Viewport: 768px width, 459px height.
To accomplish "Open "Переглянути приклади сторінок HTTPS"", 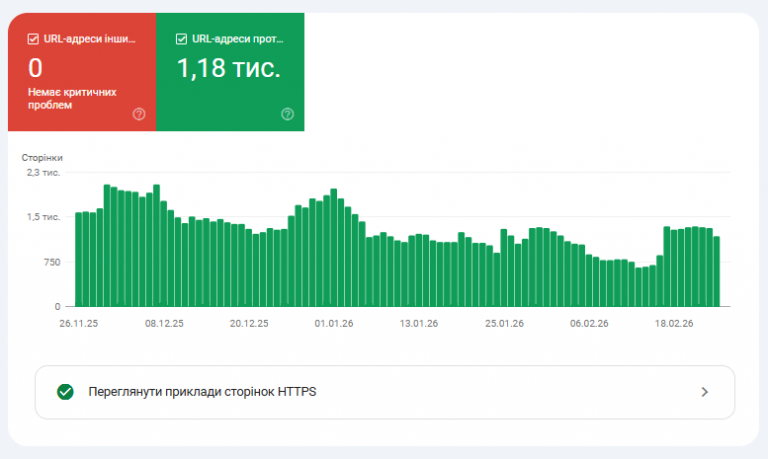I will 385,392.
